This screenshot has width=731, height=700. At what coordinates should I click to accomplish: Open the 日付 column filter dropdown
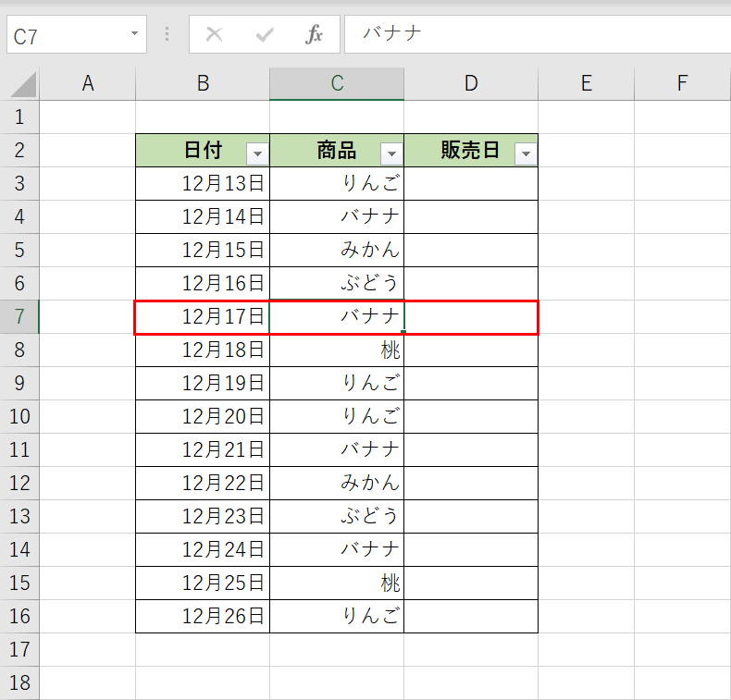pos(256,154)
